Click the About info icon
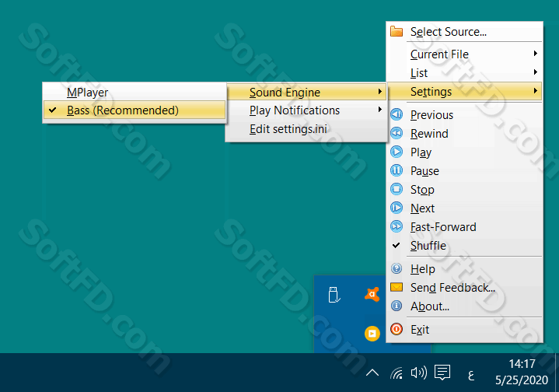 coord(397,306)
